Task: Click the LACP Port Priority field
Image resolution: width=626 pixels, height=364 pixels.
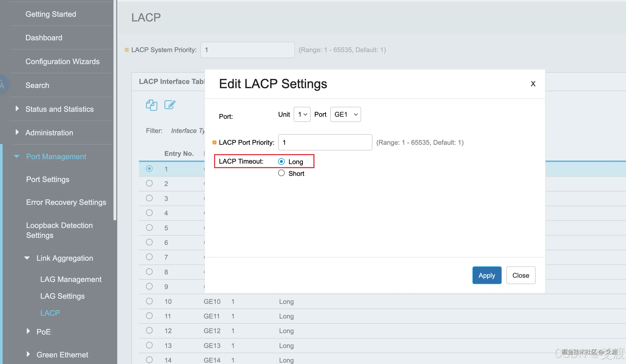Action: click(325, 142)
